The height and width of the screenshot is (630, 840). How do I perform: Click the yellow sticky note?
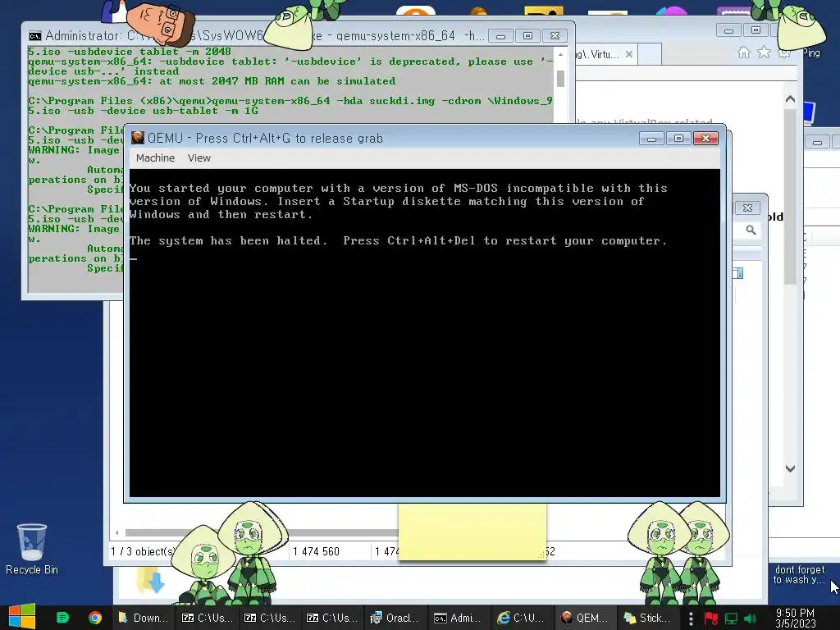click(x=472, y=532)
